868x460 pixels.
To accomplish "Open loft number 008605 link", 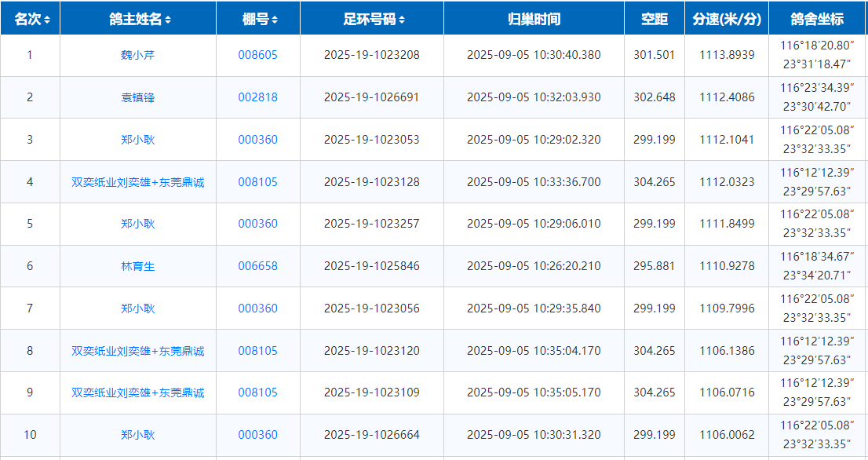I will [257, 55].
